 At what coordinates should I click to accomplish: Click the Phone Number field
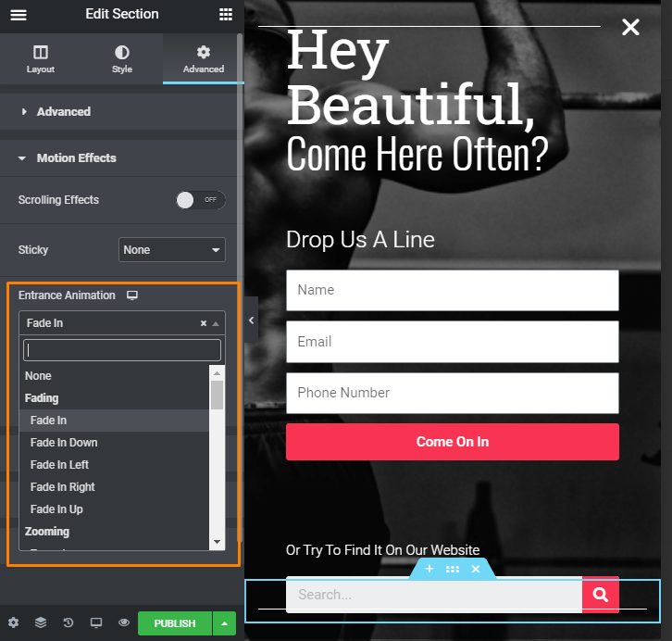coord(453,393)
